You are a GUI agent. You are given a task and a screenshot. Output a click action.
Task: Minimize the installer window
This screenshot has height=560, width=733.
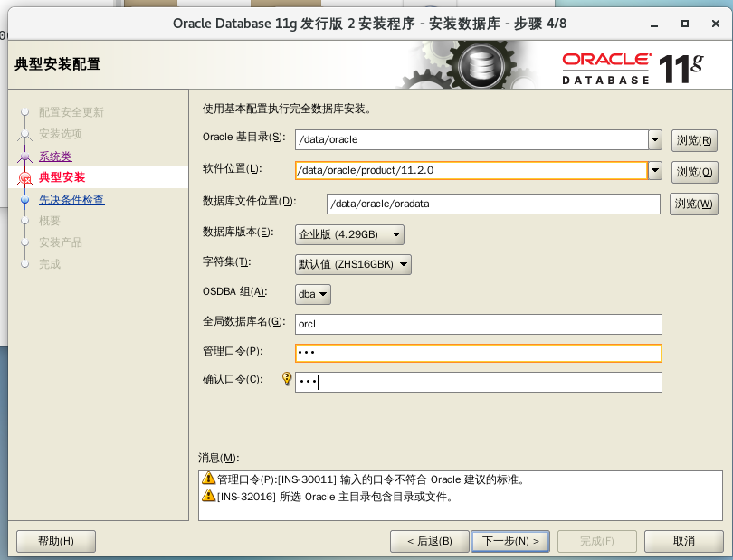[654, 24]
